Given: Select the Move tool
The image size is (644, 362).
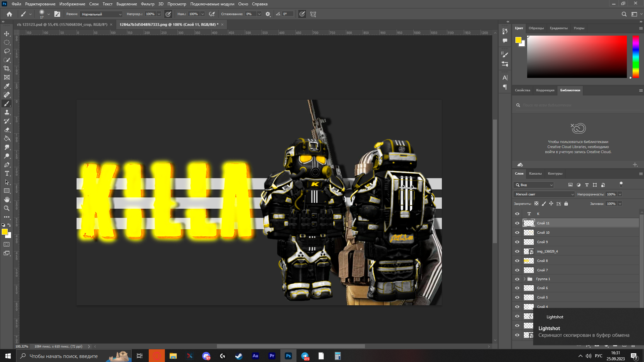Looking at the screenshot, I should [7, 34].
